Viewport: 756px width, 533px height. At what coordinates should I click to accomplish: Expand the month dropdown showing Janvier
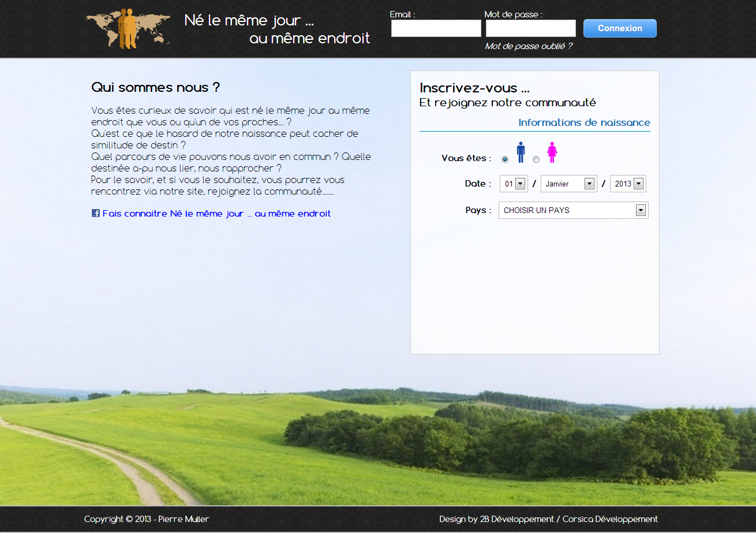click(x=568, y=184)
